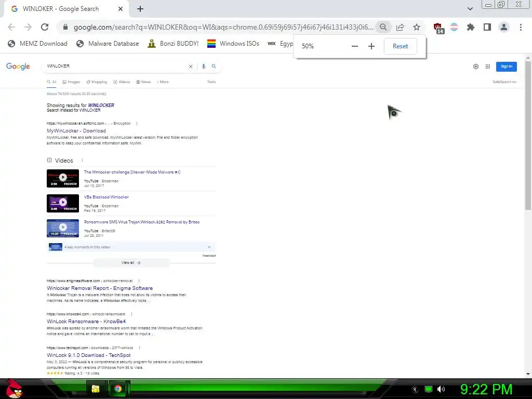The image size is (532, 399).
Task: Open the uBlock extension showing 14
Action: coord(438,28)
